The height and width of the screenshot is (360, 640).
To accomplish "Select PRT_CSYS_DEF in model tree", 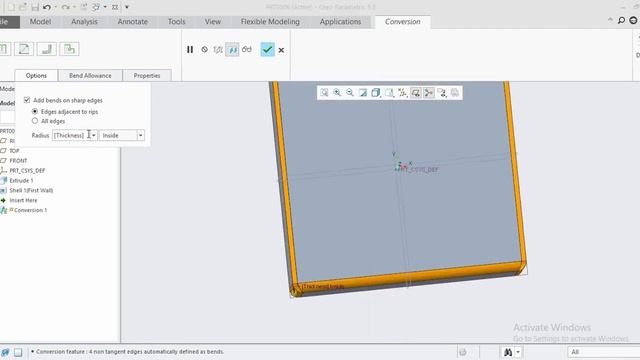I will click(x=27, y=170).
